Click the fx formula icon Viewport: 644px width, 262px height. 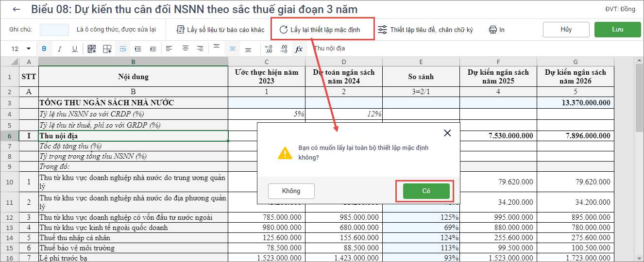point(299,49)
